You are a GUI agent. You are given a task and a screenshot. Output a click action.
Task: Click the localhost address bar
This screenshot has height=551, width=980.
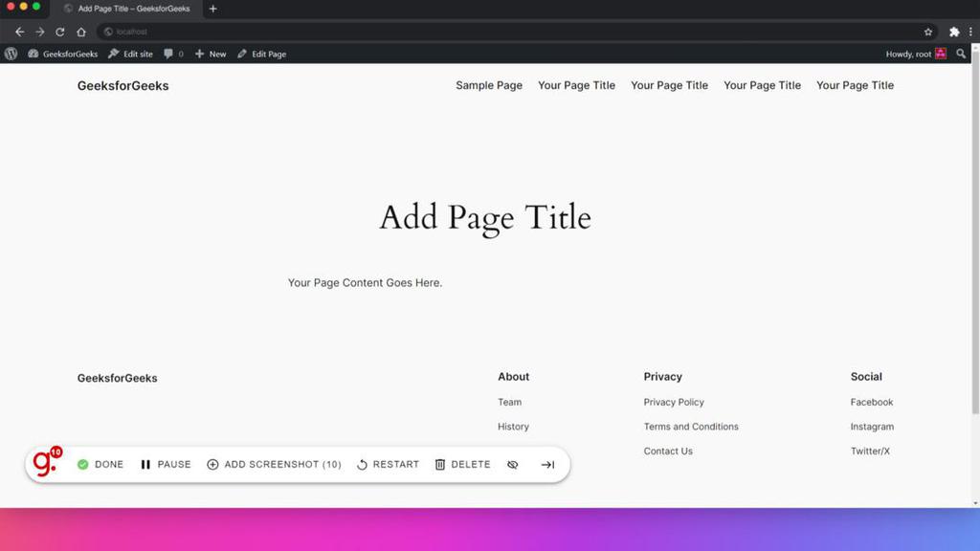pos(129,31)
